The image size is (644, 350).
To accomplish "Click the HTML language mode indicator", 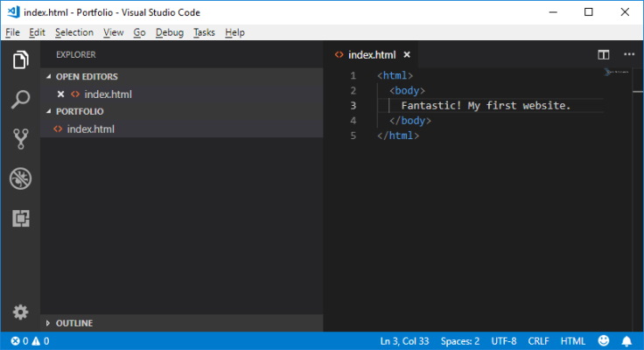I will pos(572,341).
